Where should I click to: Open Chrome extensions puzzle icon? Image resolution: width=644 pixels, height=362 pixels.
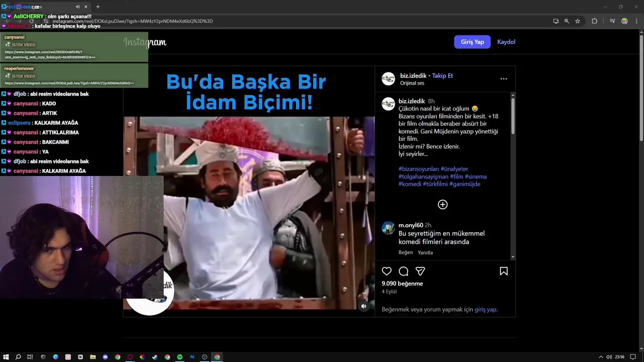(x=595, y=21)
